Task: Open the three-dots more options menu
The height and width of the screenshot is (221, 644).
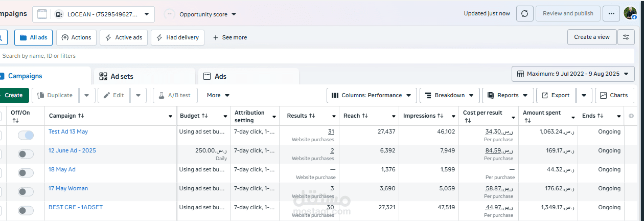Action: (x=611, y=14)
